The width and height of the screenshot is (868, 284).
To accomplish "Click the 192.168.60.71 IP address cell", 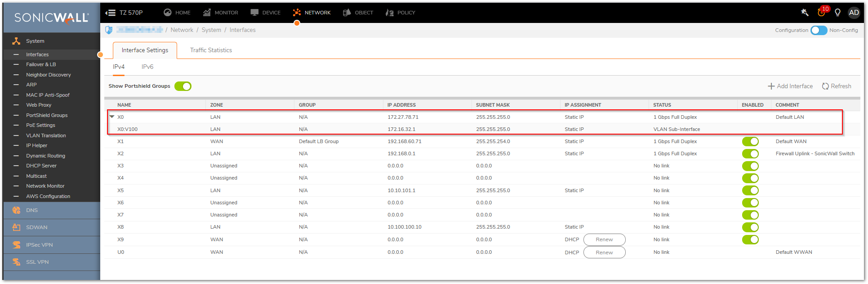I will coord(405,141).
